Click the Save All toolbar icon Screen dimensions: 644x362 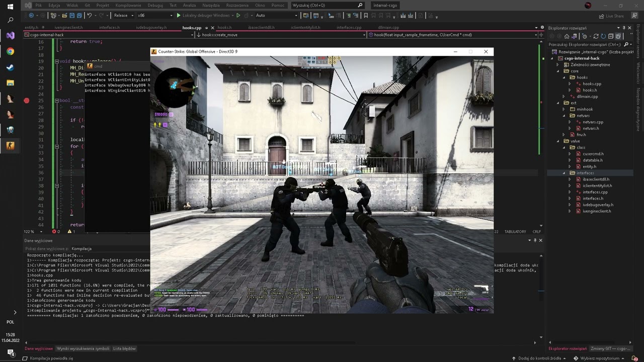point(79,16)
